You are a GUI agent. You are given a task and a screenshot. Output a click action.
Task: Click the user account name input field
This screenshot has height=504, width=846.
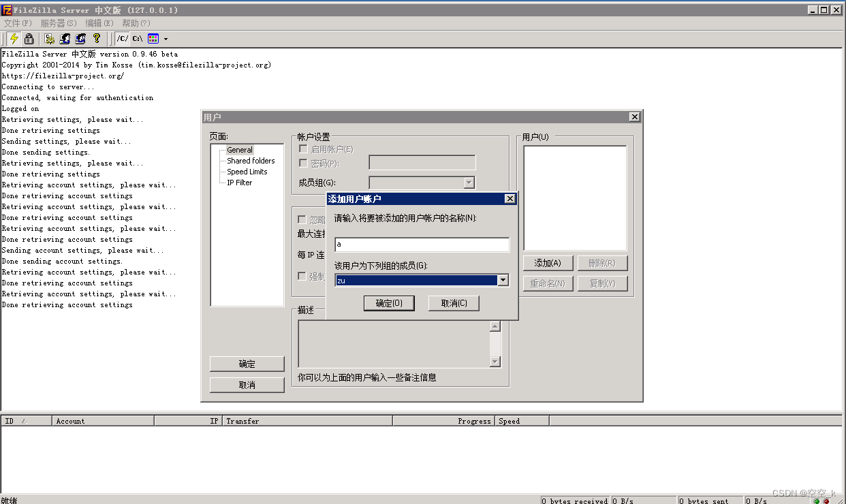point(422,245)
